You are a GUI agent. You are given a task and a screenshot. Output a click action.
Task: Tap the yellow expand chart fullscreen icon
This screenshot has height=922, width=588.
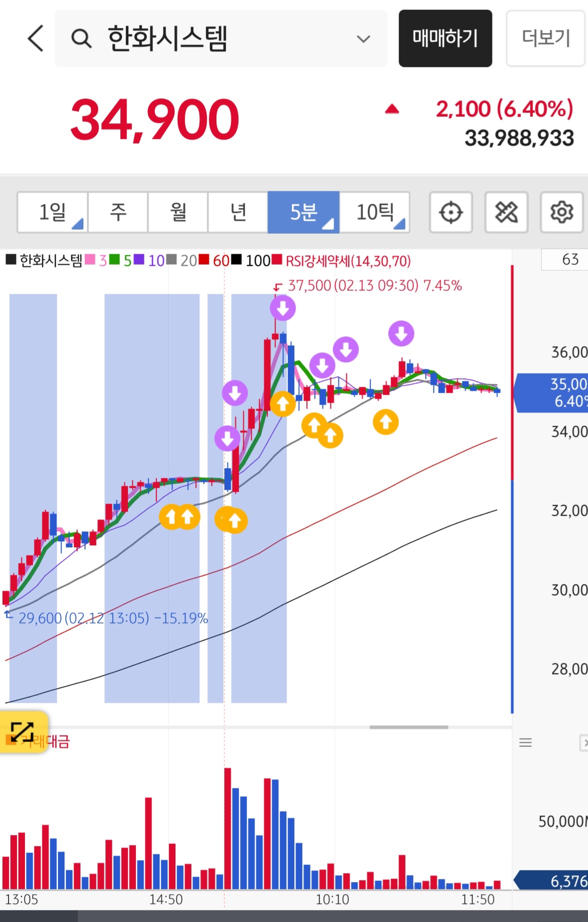click(x=23, y=732)
